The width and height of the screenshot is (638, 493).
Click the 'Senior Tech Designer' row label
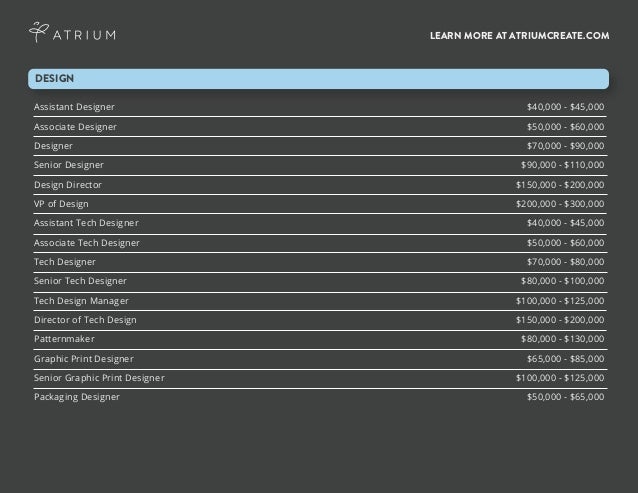pyautogui.click(x=80, y=281)
